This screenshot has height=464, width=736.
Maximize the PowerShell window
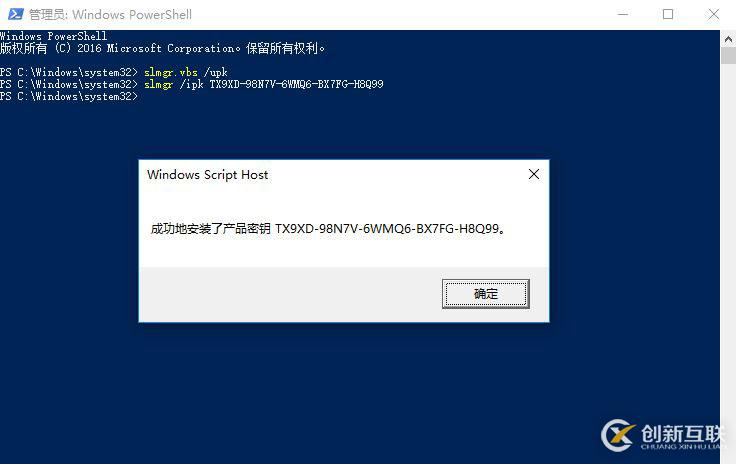[x=668, y=15]
